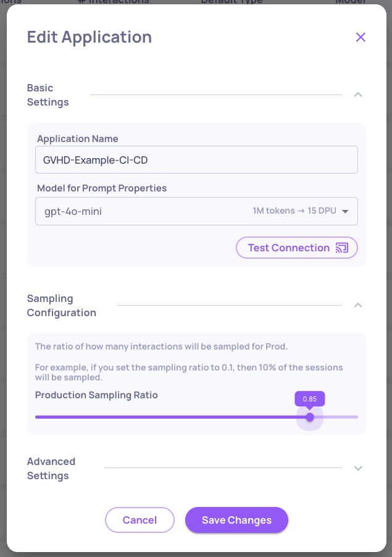The width and height of the screenshot is (392, 557).
Task: Click the sampling ratio slider handle
Action: click(310, 417)
